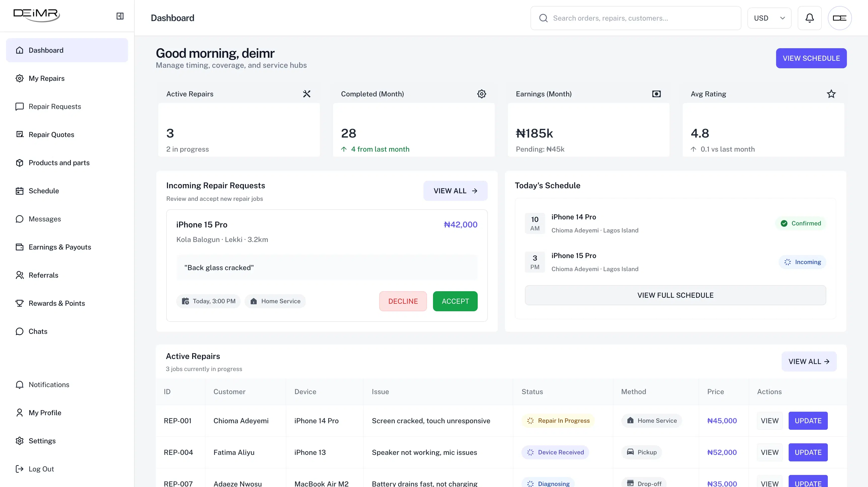Image resolution: width=868 pixels, height=487 pixels.
Task: Open Repair Requests menu item
Action: [67, 106]
